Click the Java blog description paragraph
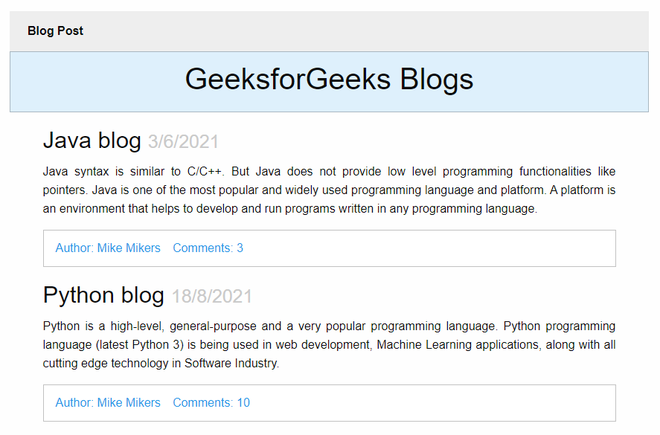Screen dimensions: 660x435 329,190
